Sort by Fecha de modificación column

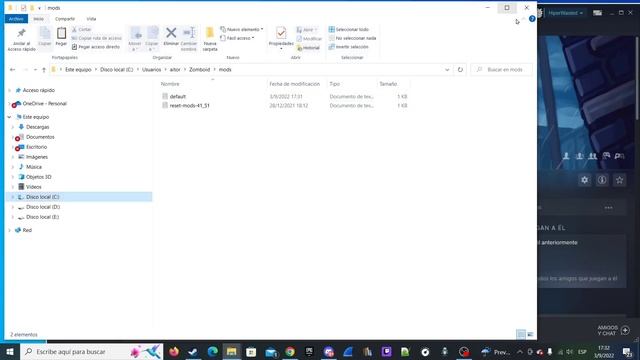click(x=294, y=84)
